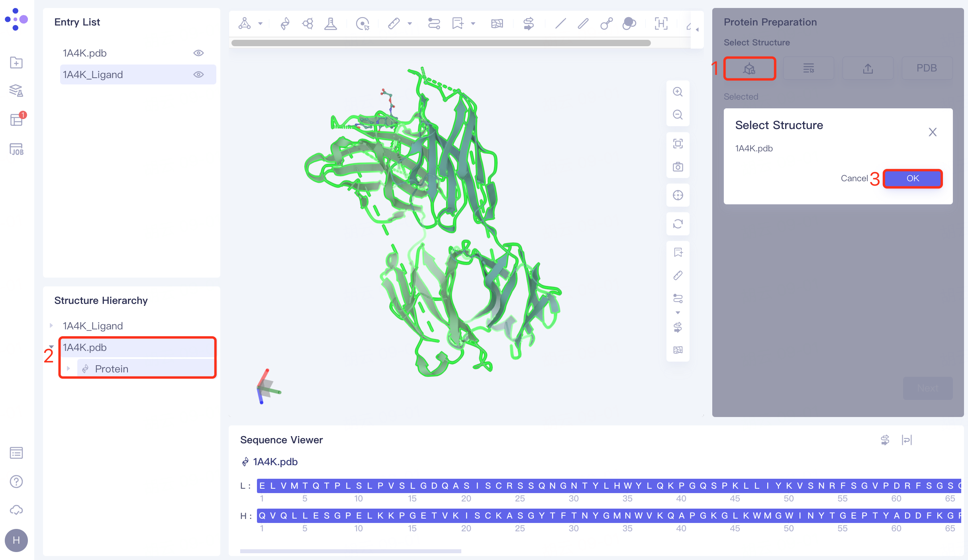The width and height of the screenshot is (968, 560).
Task: Open the measurement tool dropdown in toolbar
Action: (x=410, y=23)
